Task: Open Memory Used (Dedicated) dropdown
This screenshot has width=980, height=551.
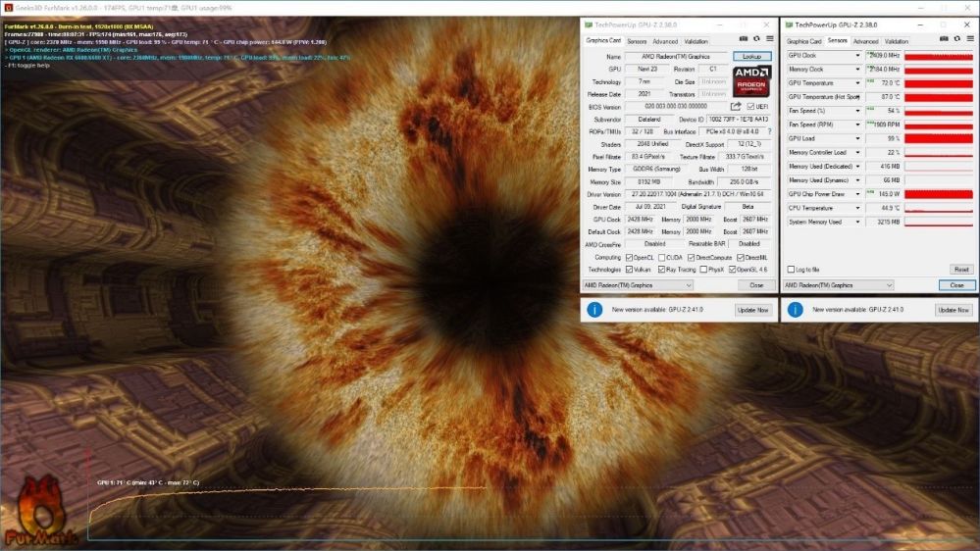Action: (x=857, y=166)
